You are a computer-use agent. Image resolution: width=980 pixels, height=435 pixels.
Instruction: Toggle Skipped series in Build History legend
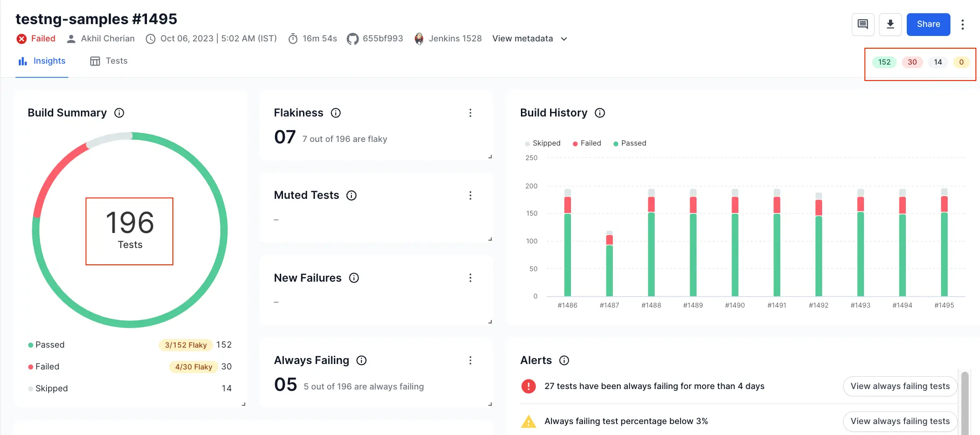542,143
